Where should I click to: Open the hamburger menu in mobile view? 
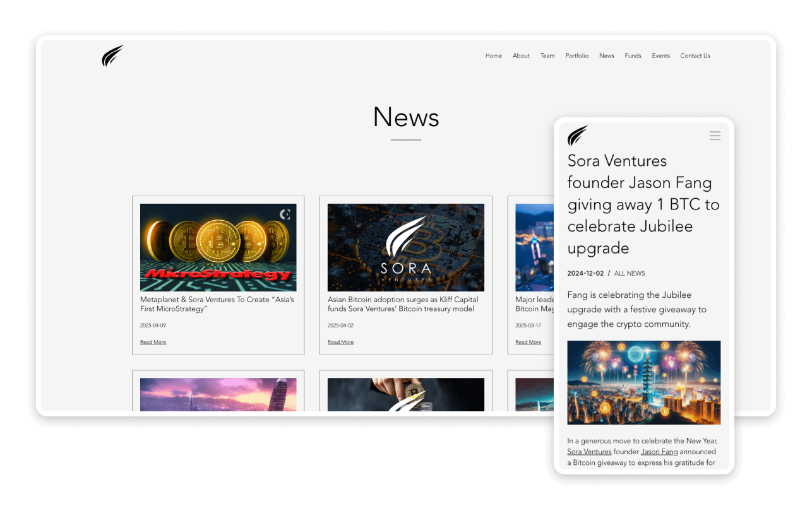coord(715,136)
